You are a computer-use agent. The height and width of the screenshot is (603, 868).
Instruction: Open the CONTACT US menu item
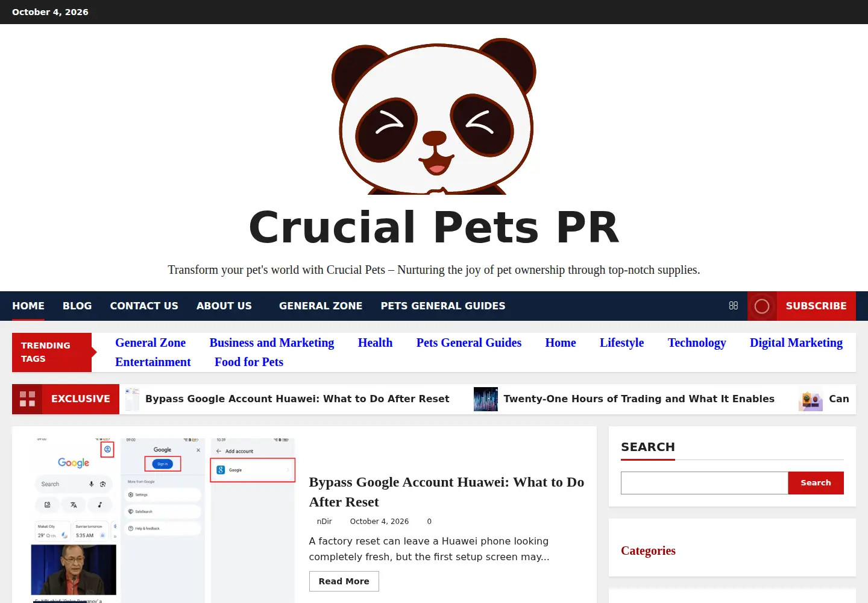pos(144,306)
